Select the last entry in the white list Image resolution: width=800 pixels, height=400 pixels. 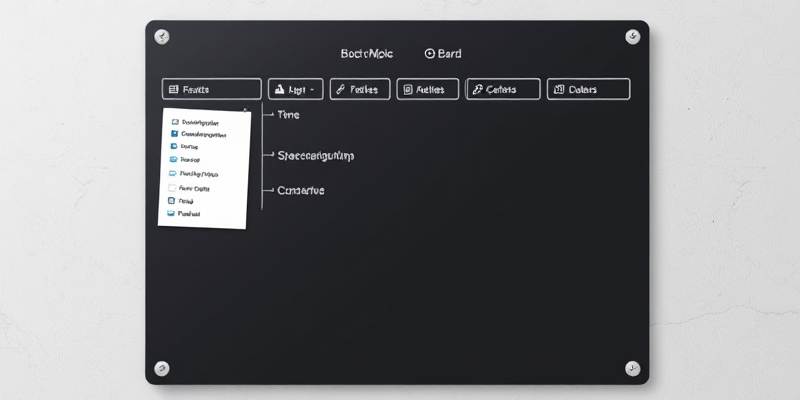[x=188, y=213]
